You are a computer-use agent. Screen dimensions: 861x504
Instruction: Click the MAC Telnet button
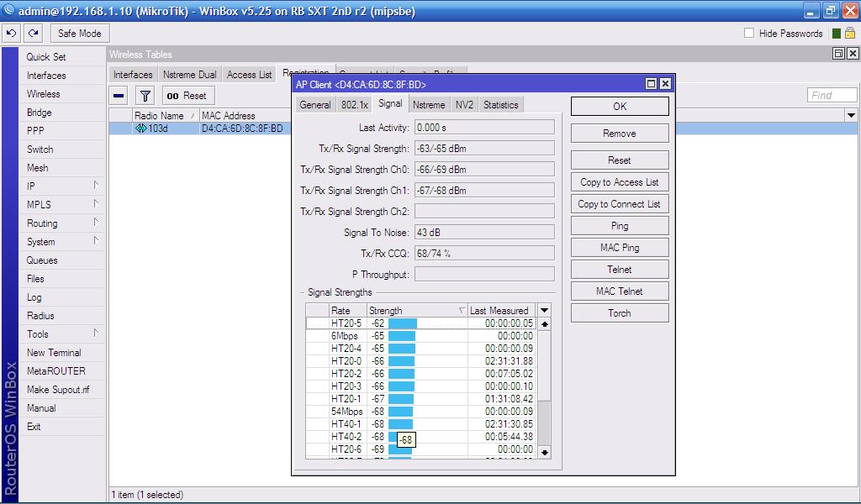(x=620, y=291)
